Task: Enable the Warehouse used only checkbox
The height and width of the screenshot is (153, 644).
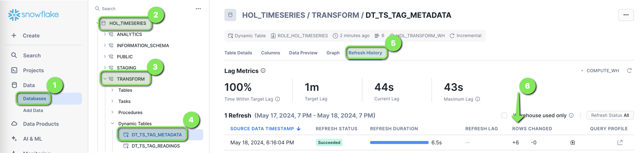Action: click(504, 115)
